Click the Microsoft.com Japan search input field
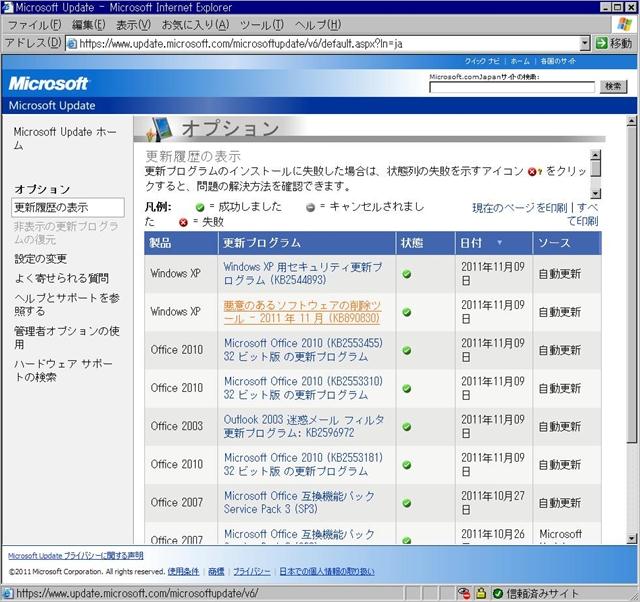Screen dimensions: 640x602 tap(512, 87)
